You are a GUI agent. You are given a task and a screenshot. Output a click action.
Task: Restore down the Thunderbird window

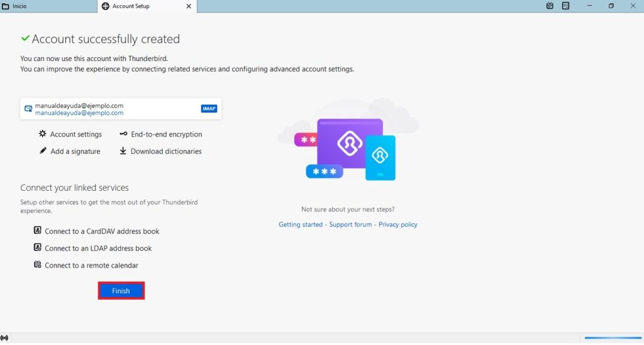click(611, 6)
